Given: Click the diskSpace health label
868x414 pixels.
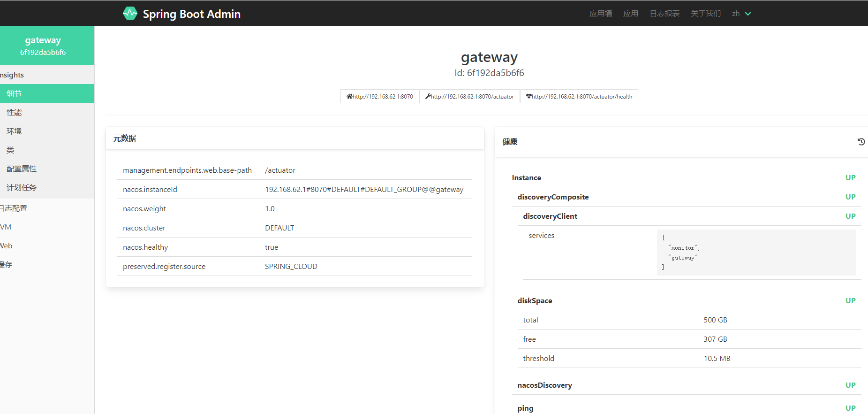Looking at the screenshot, I should 535,300.
